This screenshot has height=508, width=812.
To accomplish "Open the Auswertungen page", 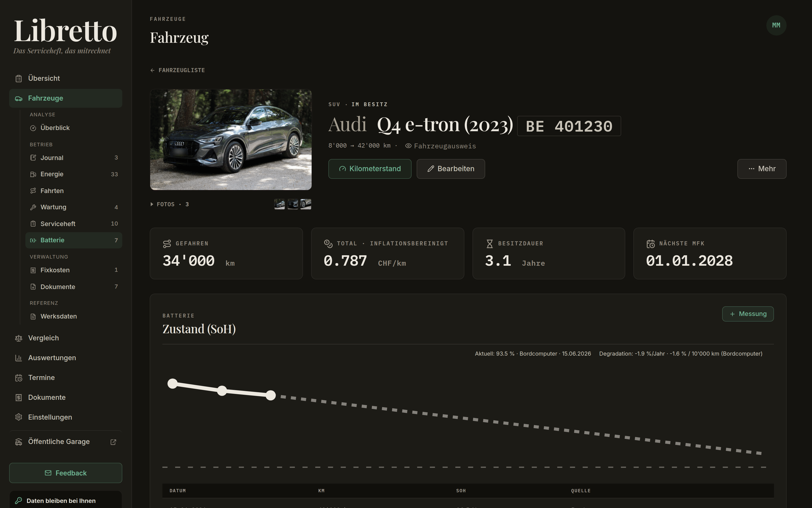I will 65,358.
